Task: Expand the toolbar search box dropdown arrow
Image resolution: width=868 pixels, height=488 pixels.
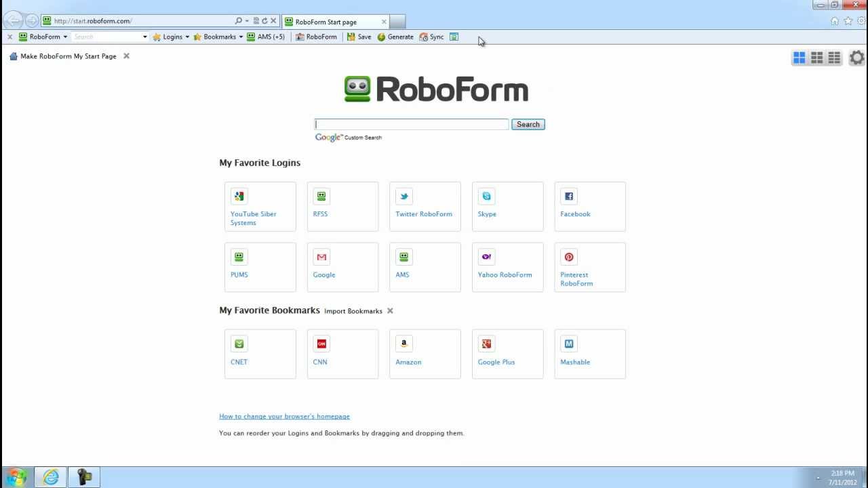Action: pyautogui.click(x=144, y=37)
